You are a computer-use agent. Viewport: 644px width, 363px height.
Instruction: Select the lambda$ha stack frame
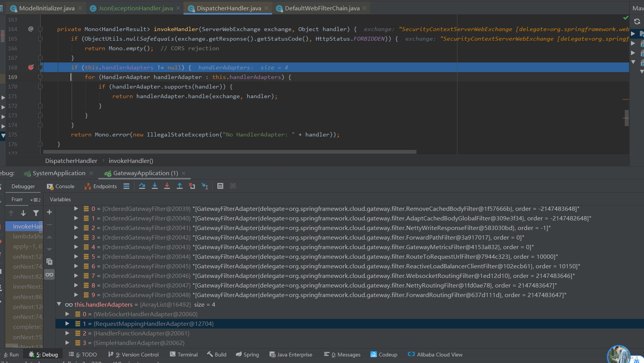[24, 236]
